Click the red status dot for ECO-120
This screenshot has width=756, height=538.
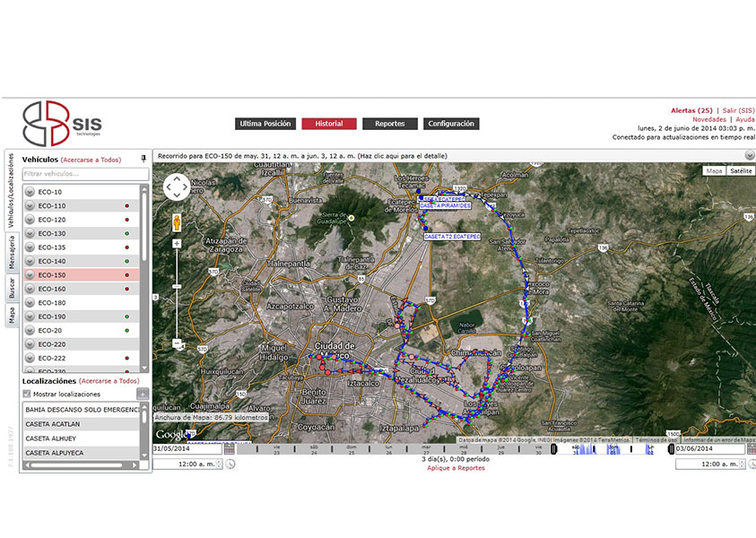126,220
